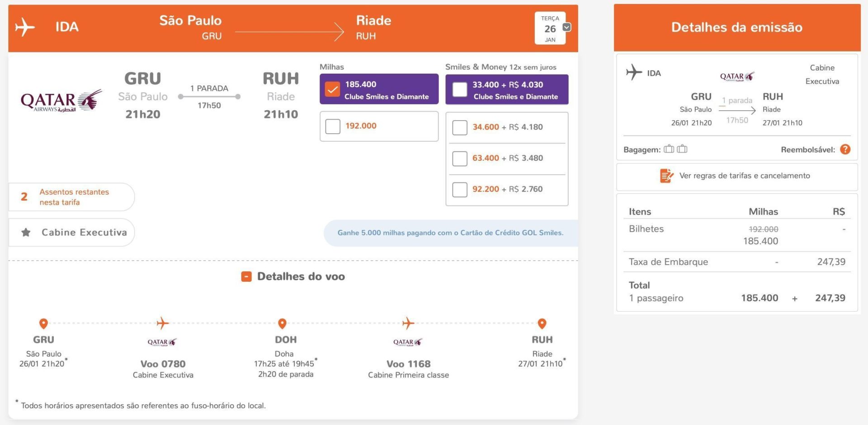Click the Qatar Airways logo in flight summary

tap(61, 101)
